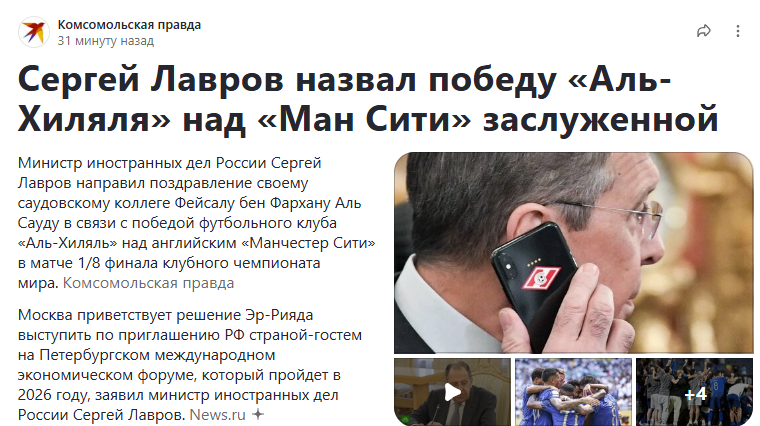Open the Комсомольская правда source name in header
760x426 pixels.
tap(129, 24)
